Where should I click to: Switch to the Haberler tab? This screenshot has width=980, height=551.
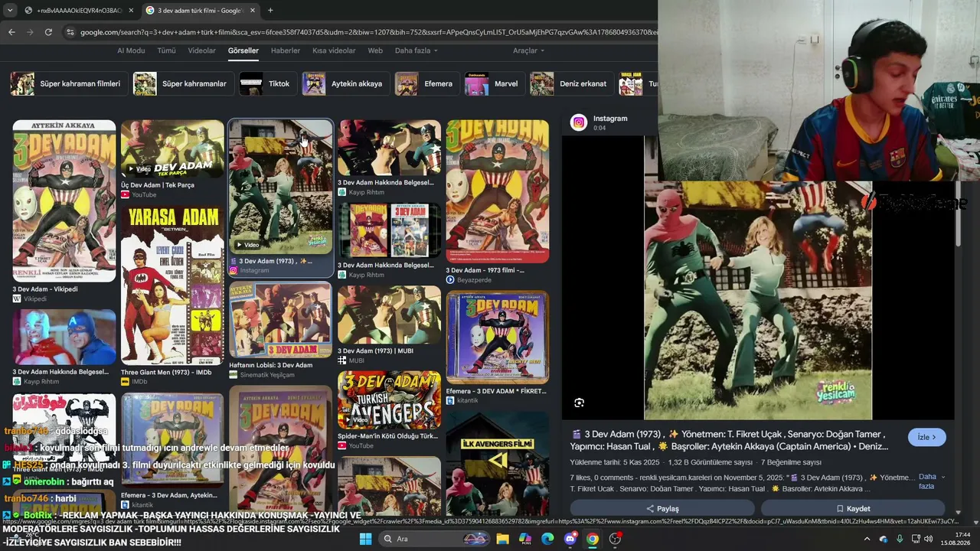coord(286,51)
